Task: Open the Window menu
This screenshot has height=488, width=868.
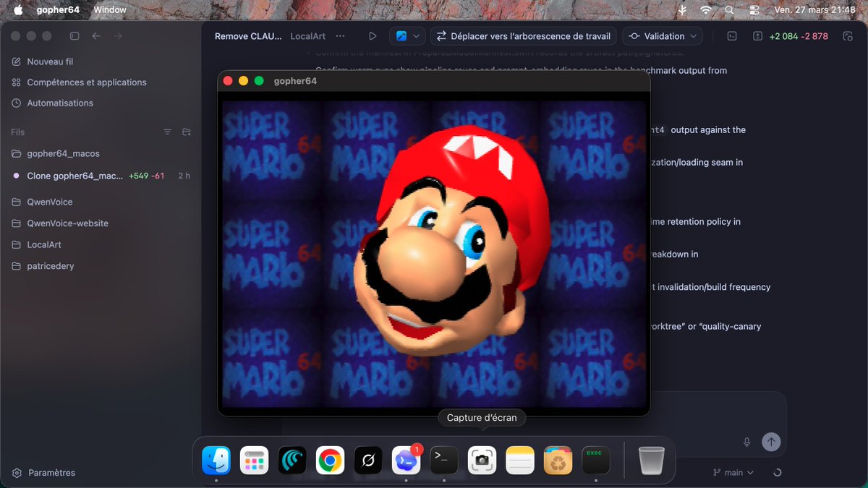Action: (x=110, y=9)
